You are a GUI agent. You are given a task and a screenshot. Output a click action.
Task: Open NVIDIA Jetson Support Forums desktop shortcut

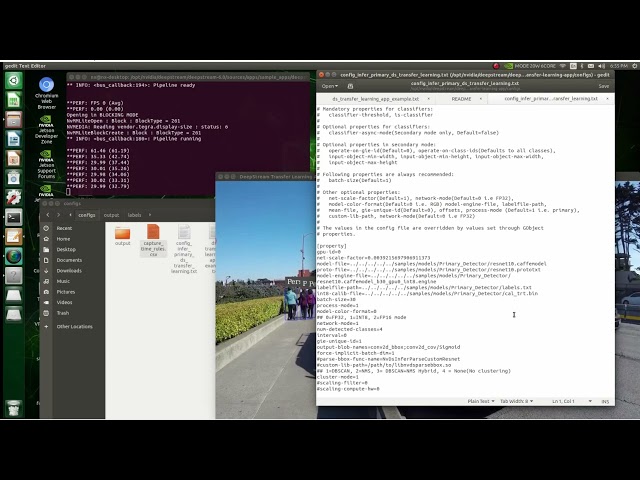point(46,164)
